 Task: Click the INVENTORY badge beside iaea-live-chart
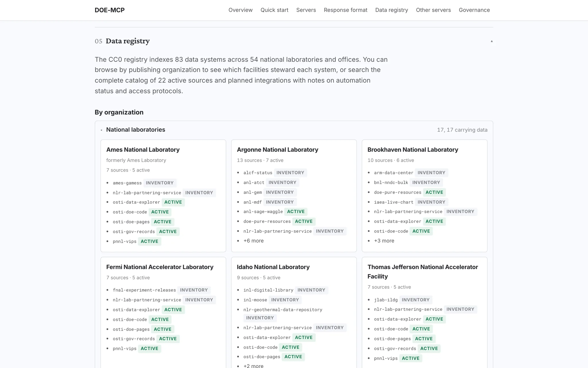coord(431,202)
